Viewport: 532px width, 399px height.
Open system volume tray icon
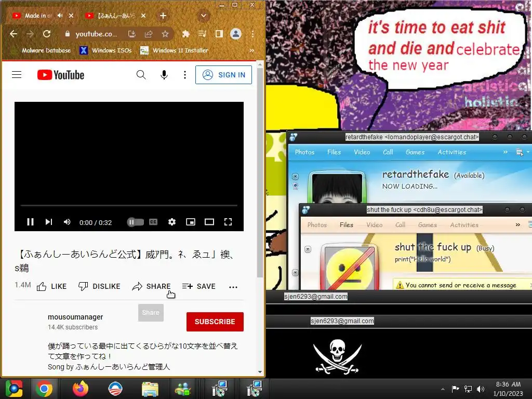[x=481, y=389]
